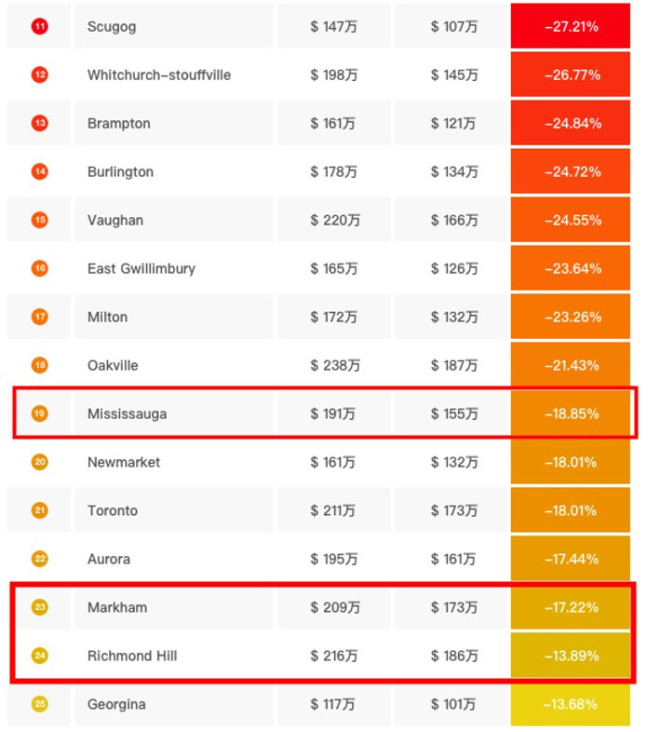Click Vaughan's $ 220万 price cell
This screenshot has width=660, height=732.
coord(334,220)
